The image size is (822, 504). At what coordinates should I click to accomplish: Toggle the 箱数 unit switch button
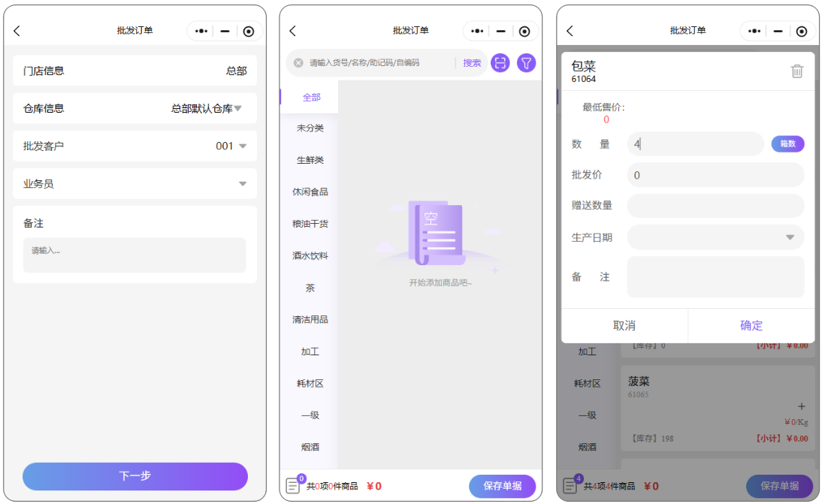[787, 143]
